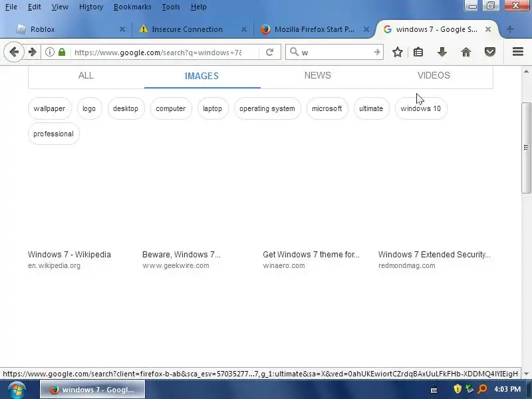This screenshot has height=399, width=532.
Task: Click the scrollbar down arrow
Action: [526, 374]
